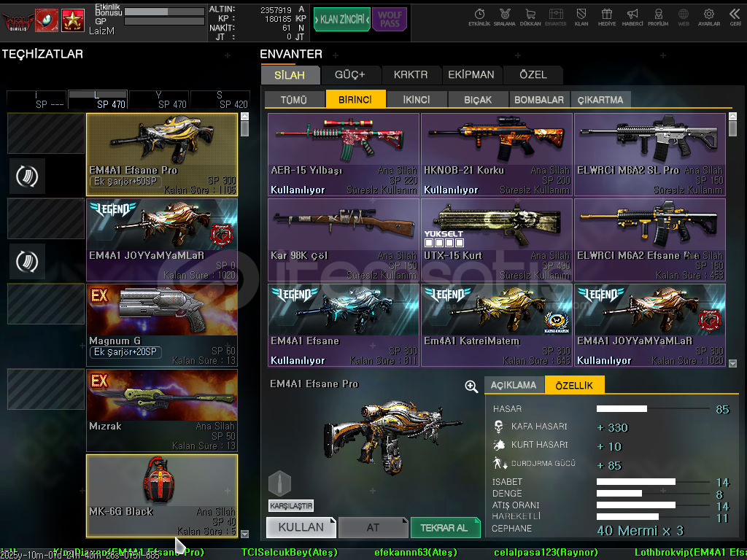Select loadout slot L with SP 470
The width and height of the screenshot is (747, 560).
pos(98,99)
